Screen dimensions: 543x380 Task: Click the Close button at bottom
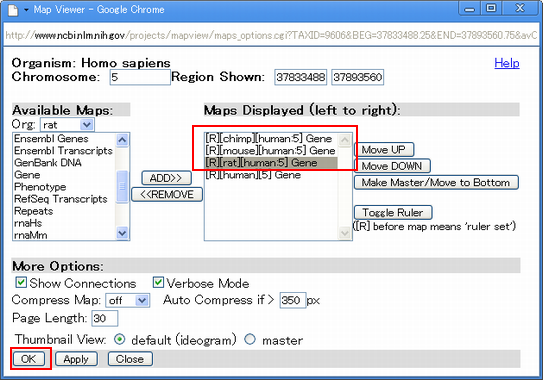click(x=130, y=359)
